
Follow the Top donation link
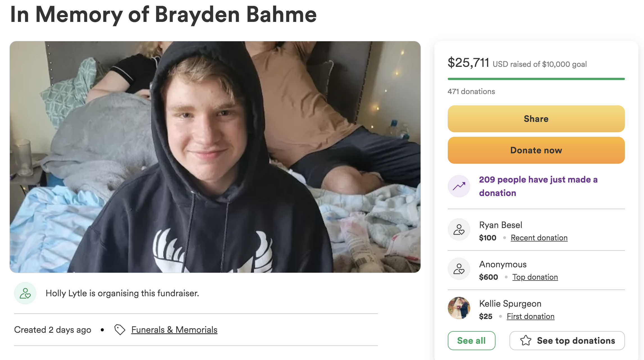pos(535,277)
